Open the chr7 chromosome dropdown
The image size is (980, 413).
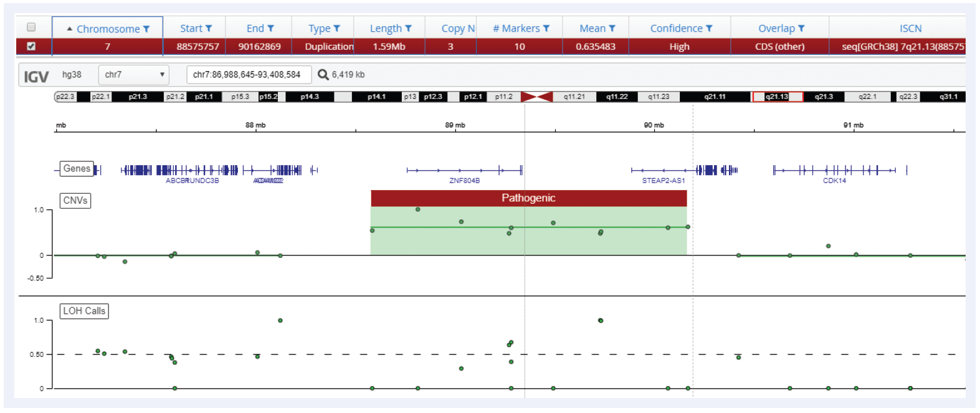click(x=134, y=75)
